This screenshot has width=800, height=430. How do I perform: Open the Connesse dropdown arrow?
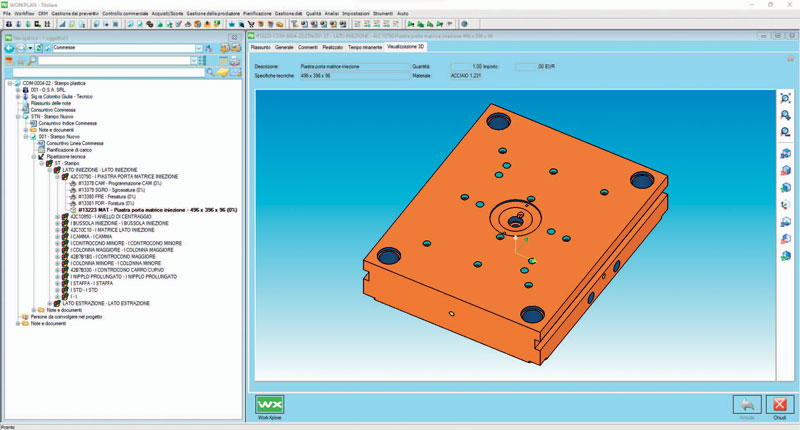coord(198,48)
